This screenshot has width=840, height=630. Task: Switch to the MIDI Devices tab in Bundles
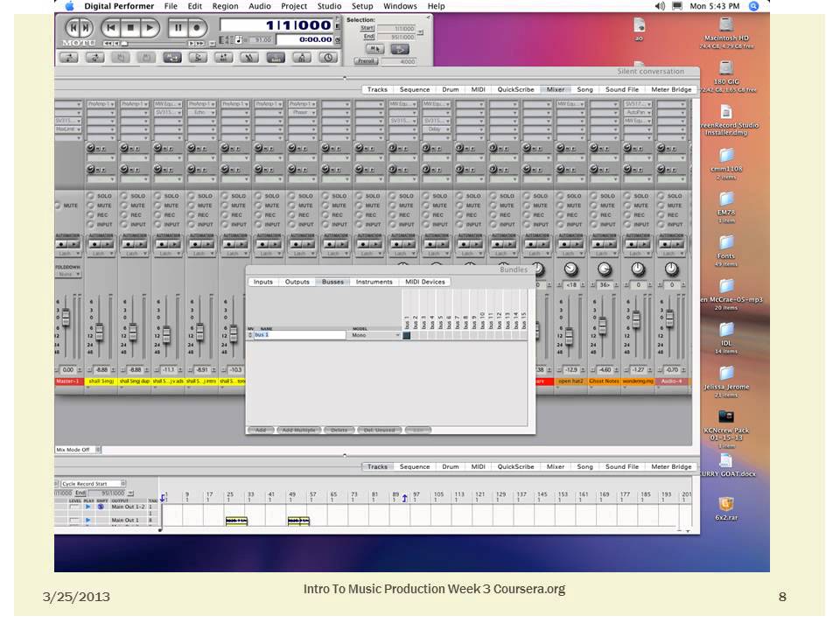click(425, 282)
